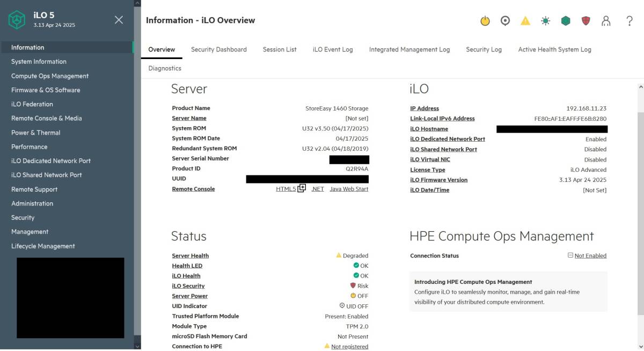Open the user account icon
This screenshot has width=644, height=351.
pyautogui.click(x=606, y=21)
